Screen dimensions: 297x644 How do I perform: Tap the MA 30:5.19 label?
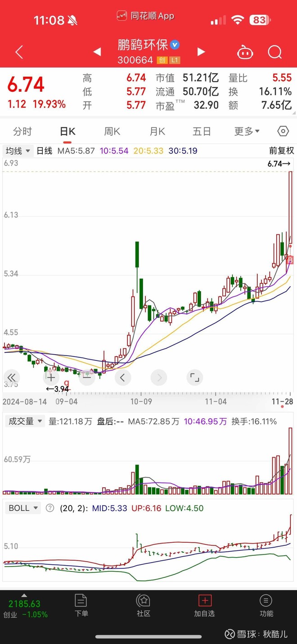pyautogui.click(x=183, y=151)
